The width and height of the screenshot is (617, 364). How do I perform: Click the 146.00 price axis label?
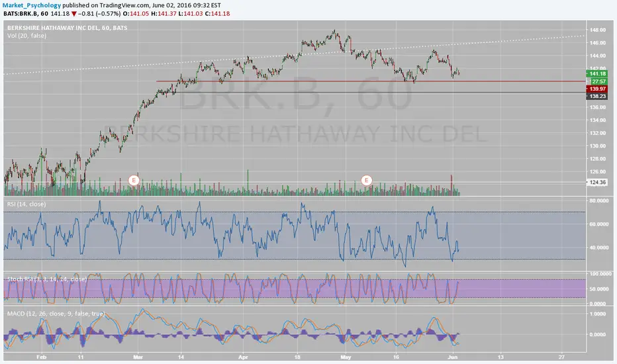pyautogui.click(x=597, y=43)
